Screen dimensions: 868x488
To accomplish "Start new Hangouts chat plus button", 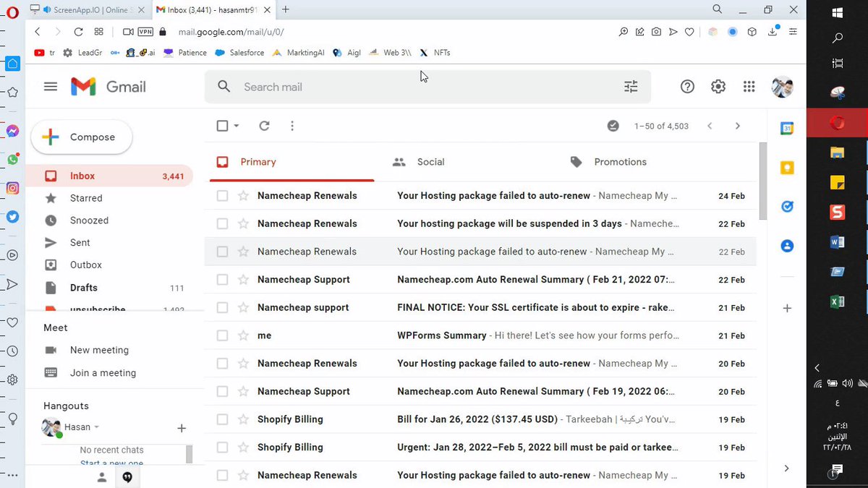I will click(182, 428).
